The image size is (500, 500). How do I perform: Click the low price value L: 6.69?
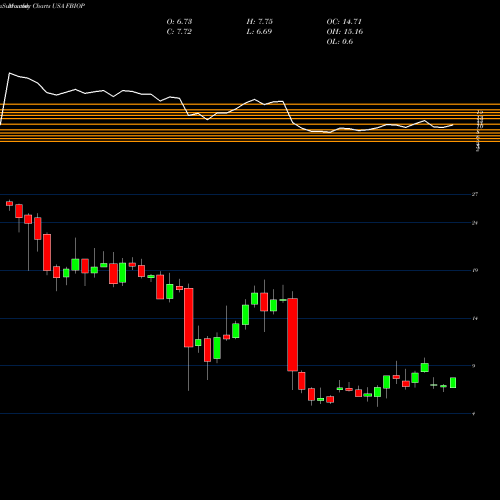click(x=259, y=32)
